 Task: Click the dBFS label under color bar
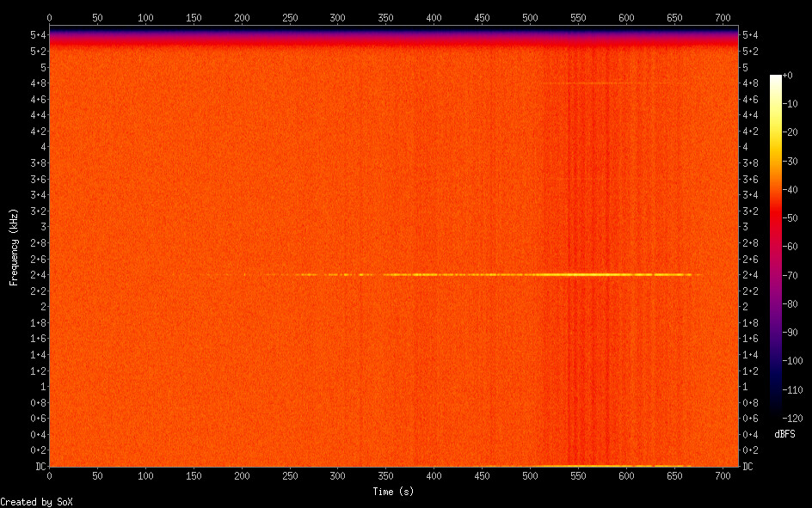pos(784,434)
